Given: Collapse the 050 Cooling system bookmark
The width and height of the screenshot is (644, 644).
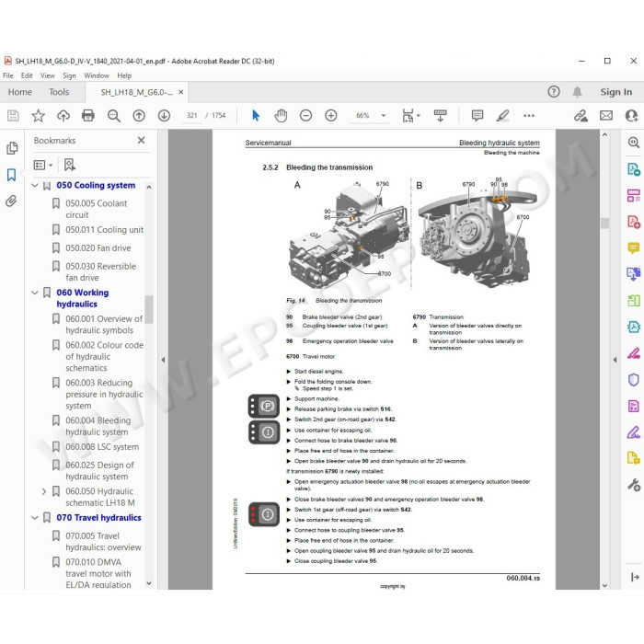Looking at the screenshot, I should [35, 186].
